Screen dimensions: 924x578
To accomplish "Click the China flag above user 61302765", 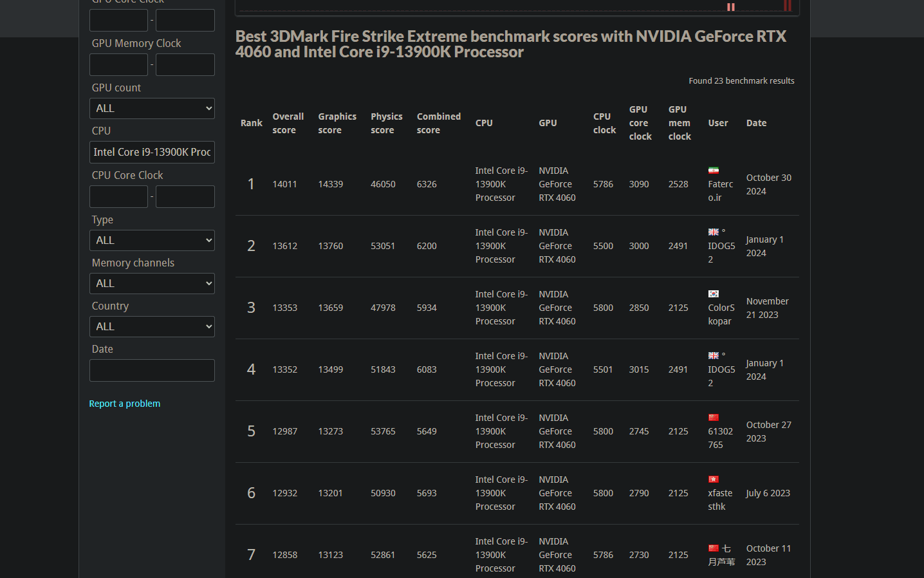I will point(713,418).
